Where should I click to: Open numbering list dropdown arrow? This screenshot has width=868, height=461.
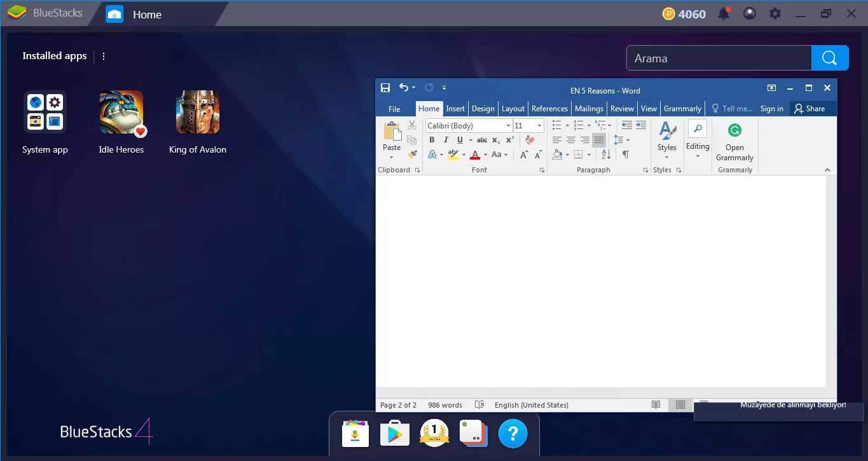click(x=589, y=126)
